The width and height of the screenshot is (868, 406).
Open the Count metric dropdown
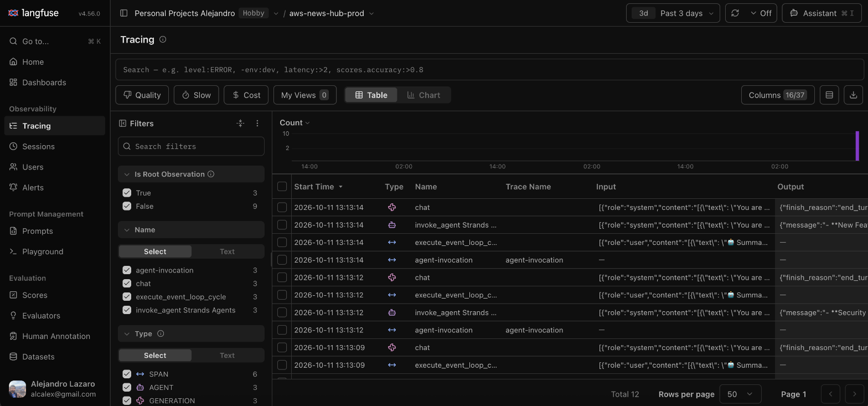pyautogui.click(x=294, y=122)
